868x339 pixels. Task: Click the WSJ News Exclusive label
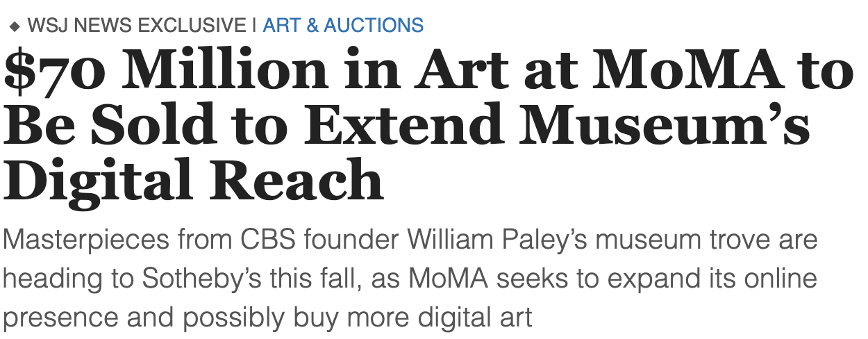(x=137, y=26)
